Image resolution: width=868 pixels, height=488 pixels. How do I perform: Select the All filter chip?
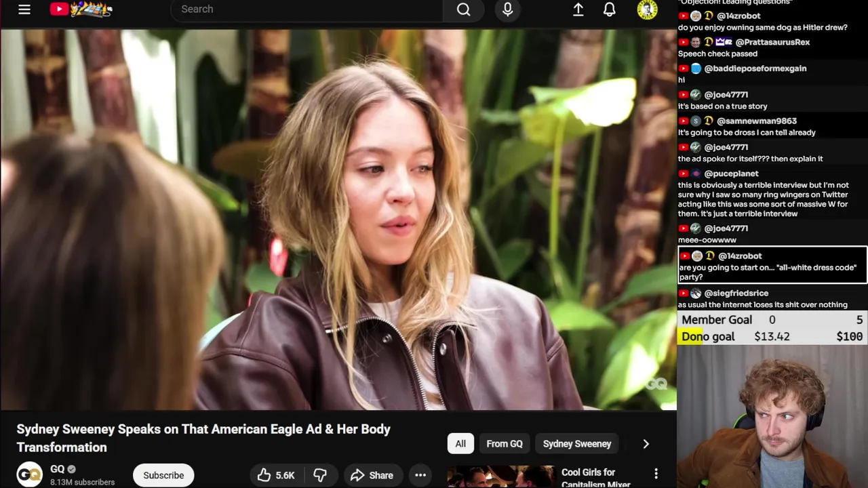[x=460, y=443]
